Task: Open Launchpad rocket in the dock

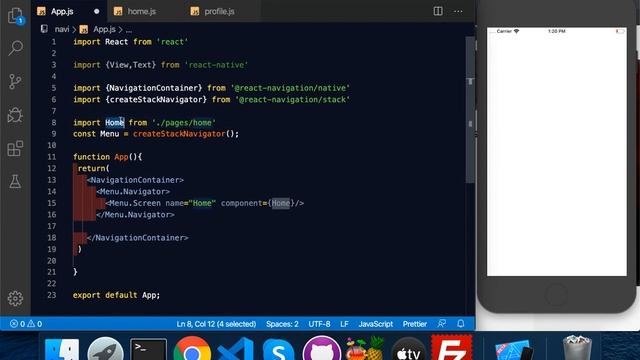Action: click(105, 349)
